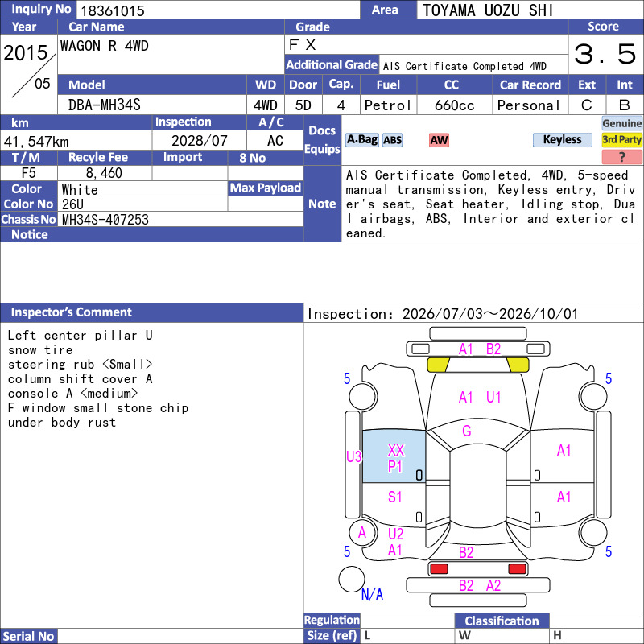Click the fuel value Petrol

tap(388, 105)
